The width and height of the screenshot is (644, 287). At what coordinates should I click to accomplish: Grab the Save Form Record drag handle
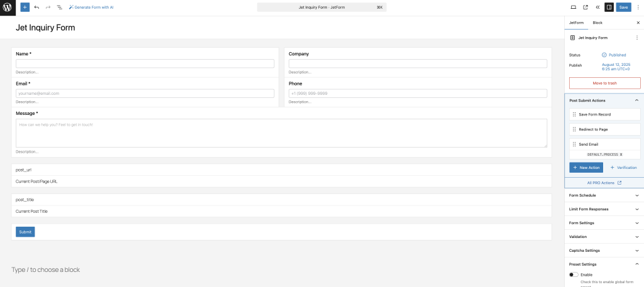click(x=574, y=114)
